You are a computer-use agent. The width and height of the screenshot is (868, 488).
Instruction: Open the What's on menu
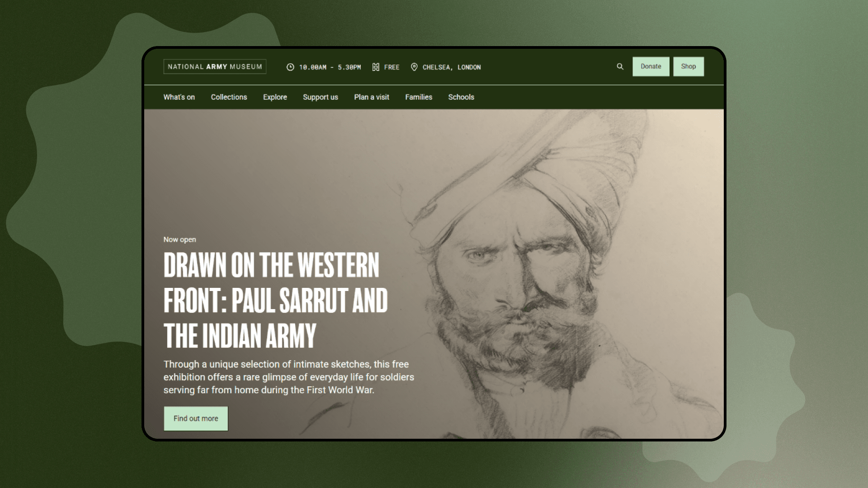(x=179, y=97)
